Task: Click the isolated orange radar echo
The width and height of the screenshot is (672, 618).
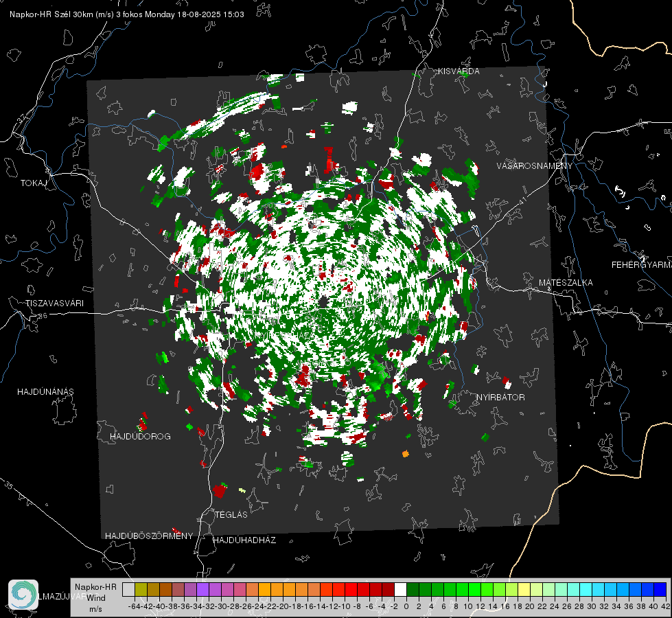Action: tap(406, 454)
